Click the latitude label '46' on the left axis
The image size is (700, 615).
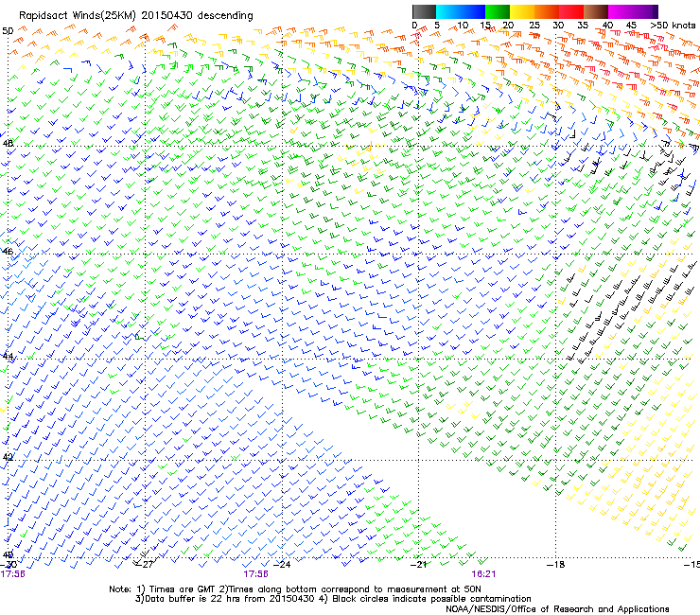8,252
